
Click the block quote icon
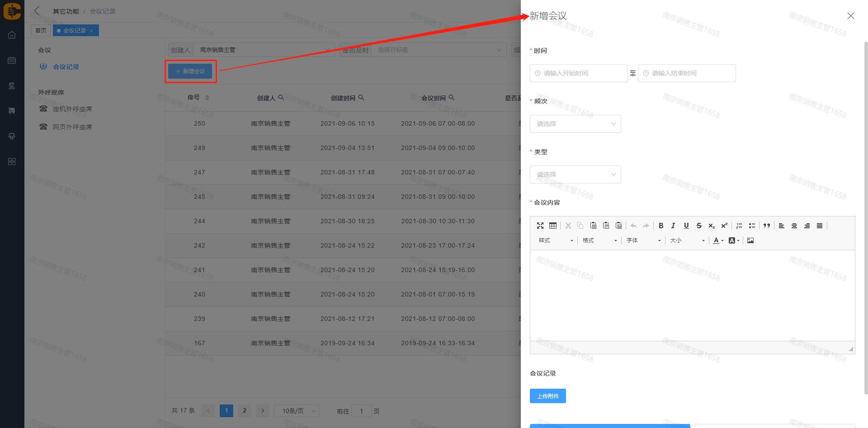(x=767, y=226)
